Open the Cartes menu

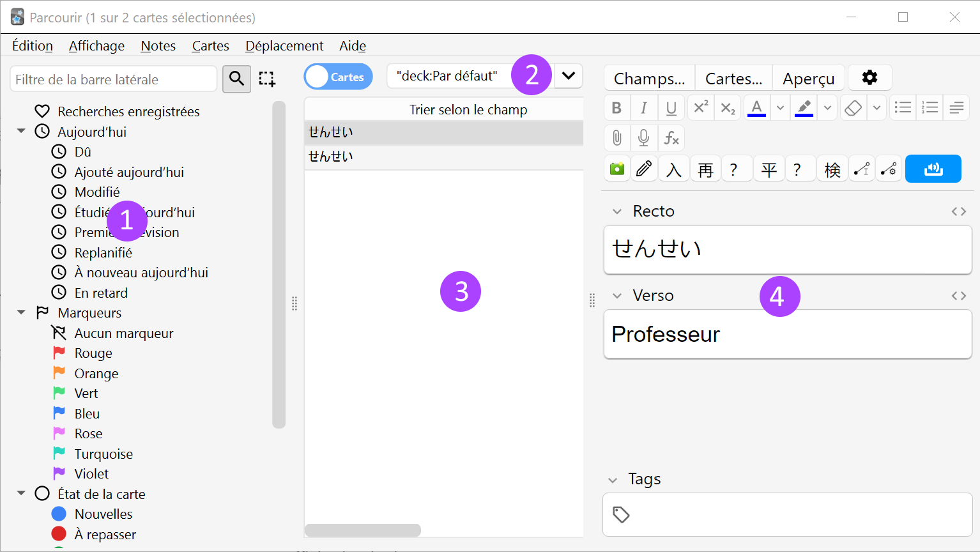tap(210, 46)
